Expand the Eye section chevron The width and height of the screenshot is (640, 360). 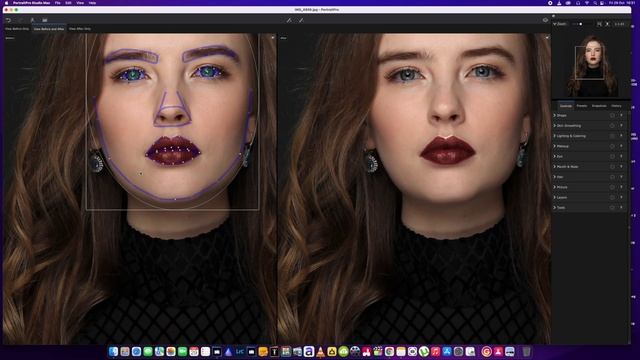point(555,156)
